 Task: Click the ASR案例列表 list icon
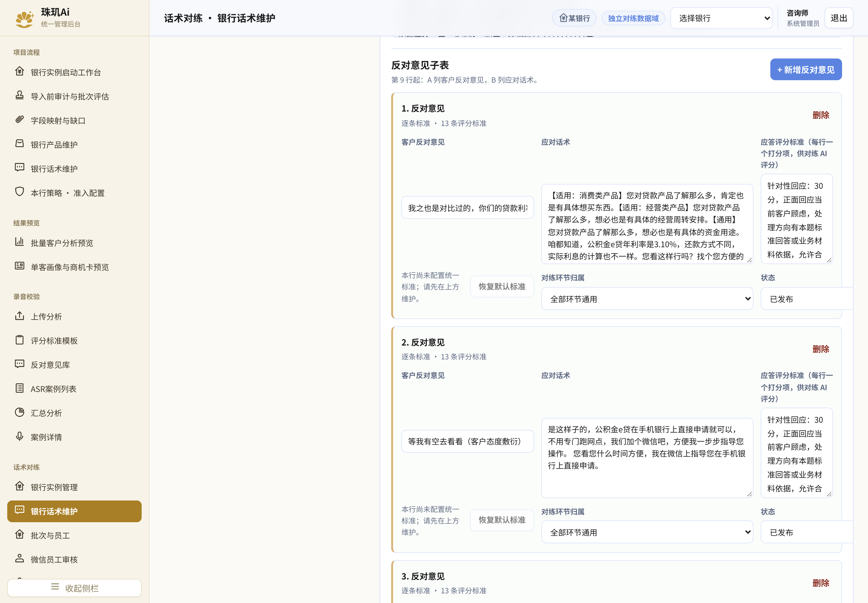20,388
